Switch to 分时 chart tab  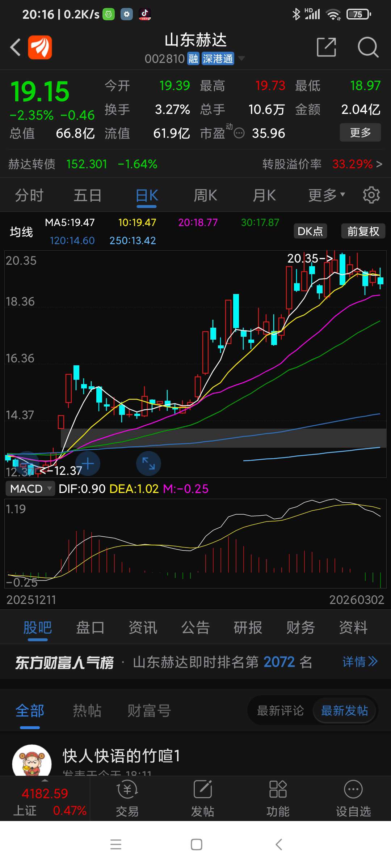point(29,195)
